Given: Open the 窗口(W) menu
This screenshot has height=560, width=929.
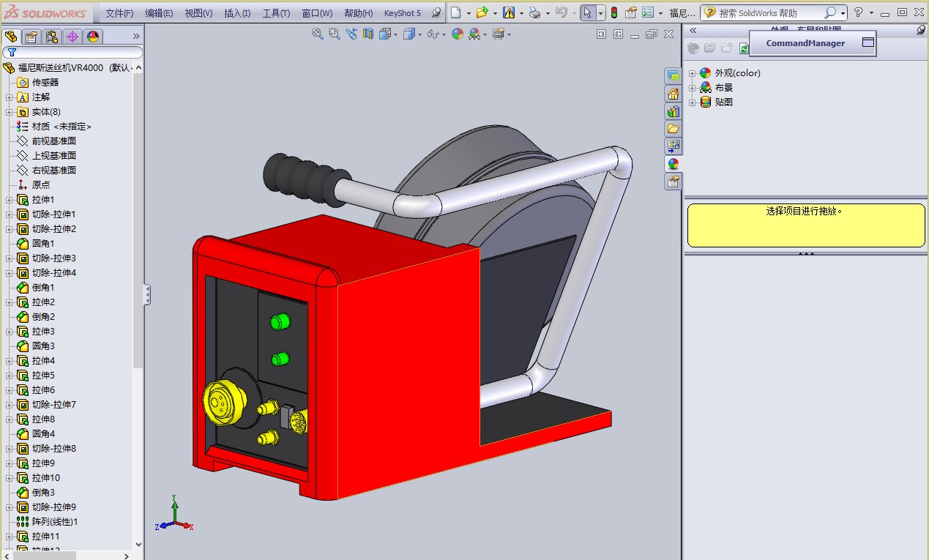Looking at the screenshot, I should [317, 13].
